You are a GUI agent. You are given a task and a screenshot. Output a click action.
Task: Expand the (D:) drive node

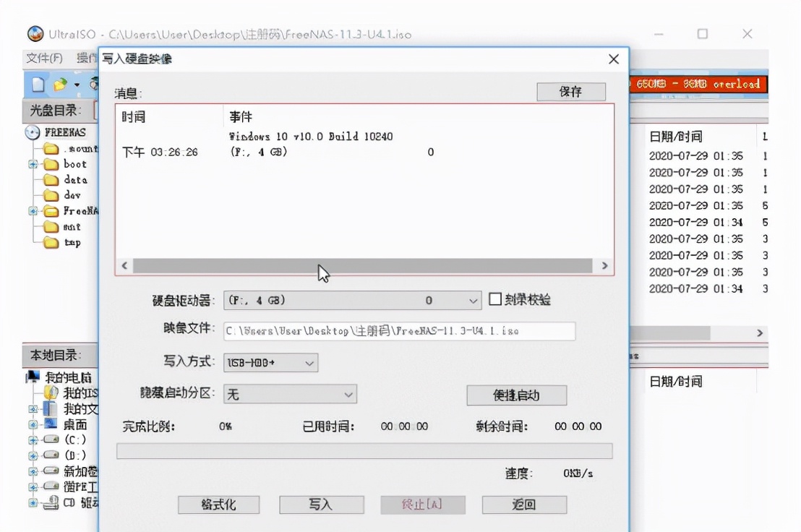coord(33,456)
